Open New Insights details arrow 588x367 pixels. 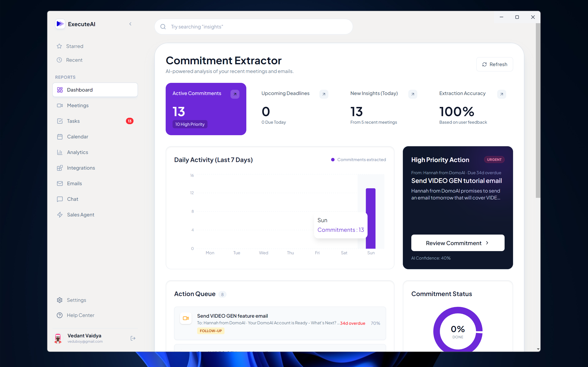[x=413, y=94]
